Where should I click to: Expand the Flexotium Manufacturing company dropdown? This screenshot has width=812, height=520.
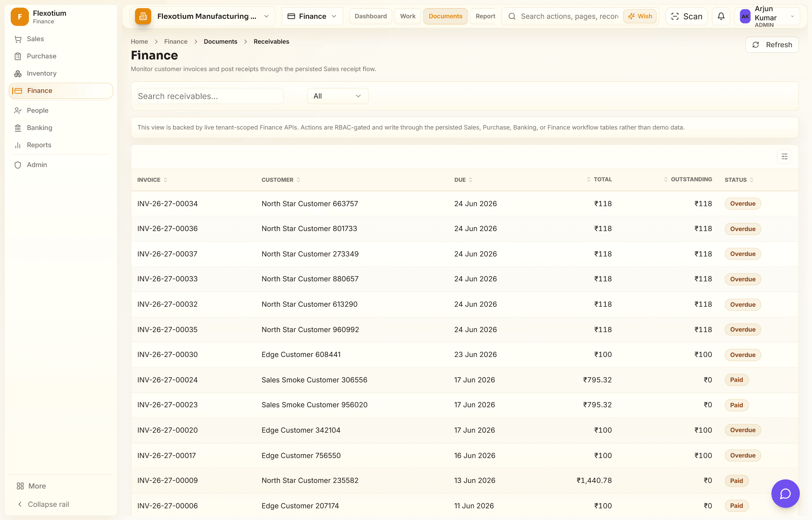266,16
